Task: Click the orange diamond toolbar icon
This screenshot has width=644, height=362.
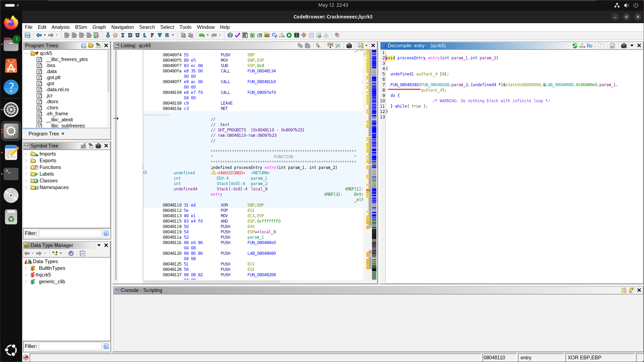Action: point(304,35)
